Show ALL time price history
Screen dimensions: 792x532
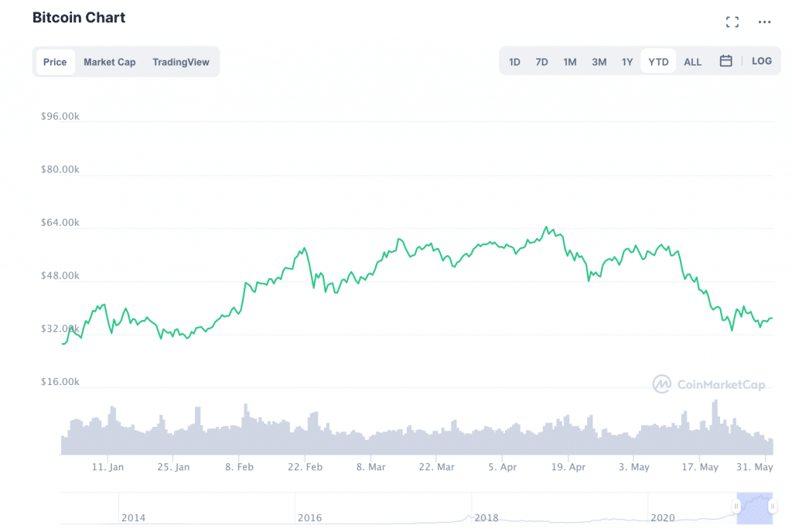tap(693, 62)
